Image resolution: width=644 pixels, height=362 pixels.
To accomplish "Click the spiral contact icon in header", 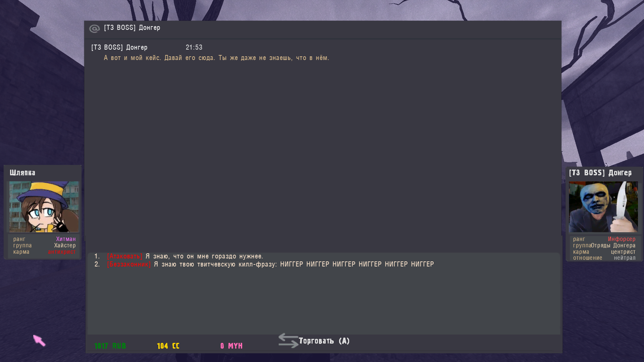I will pos(95,29).
